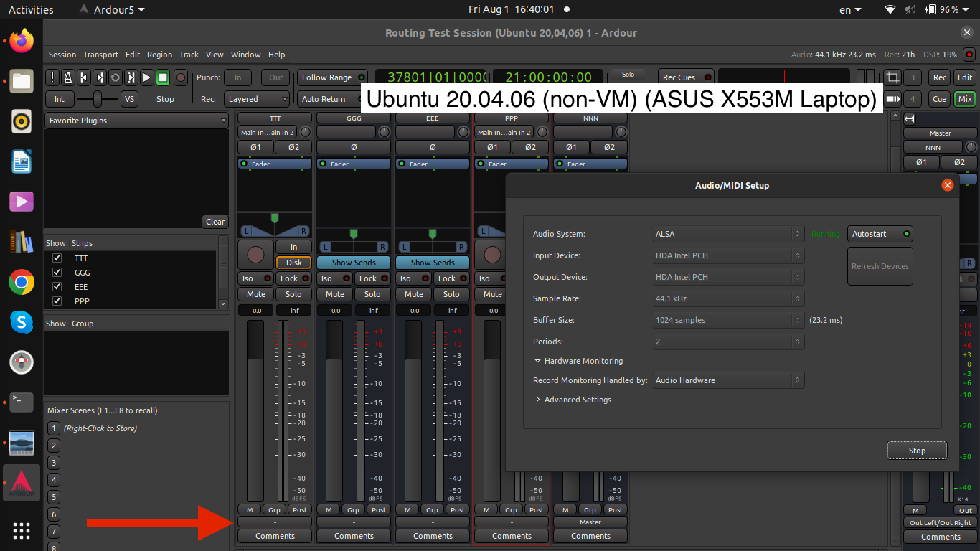
Task: Click the shuttle speed slider handle
Action: click(97, 99)
